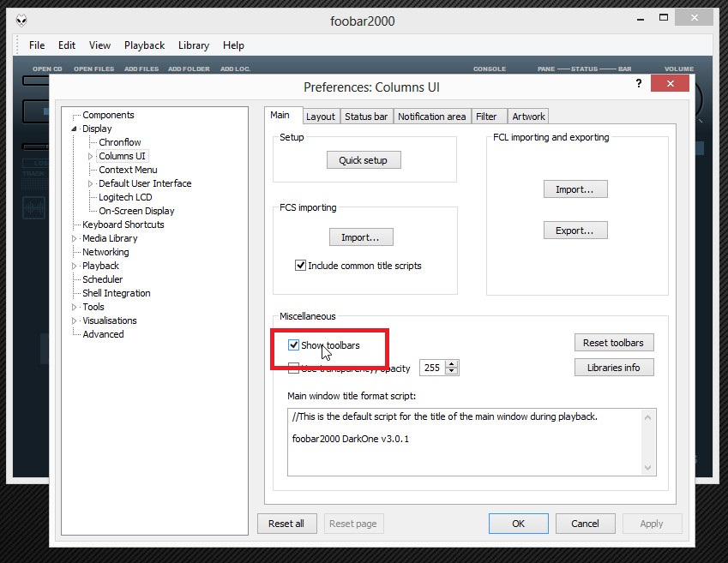Switch to the Layout tab
Image resolution: width=728 pixels, height=563 pixels.
click(321, 117)
